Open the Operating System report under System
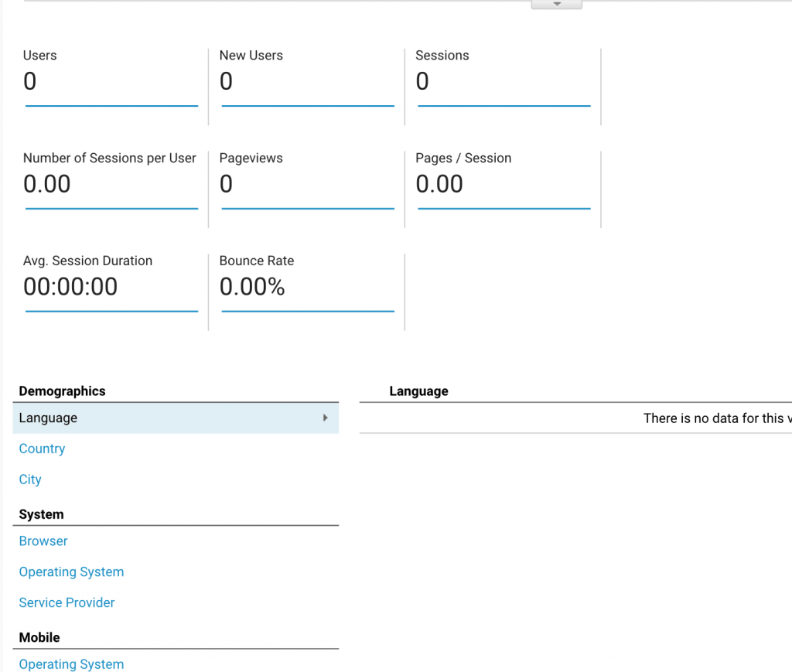 click(71, 571)
